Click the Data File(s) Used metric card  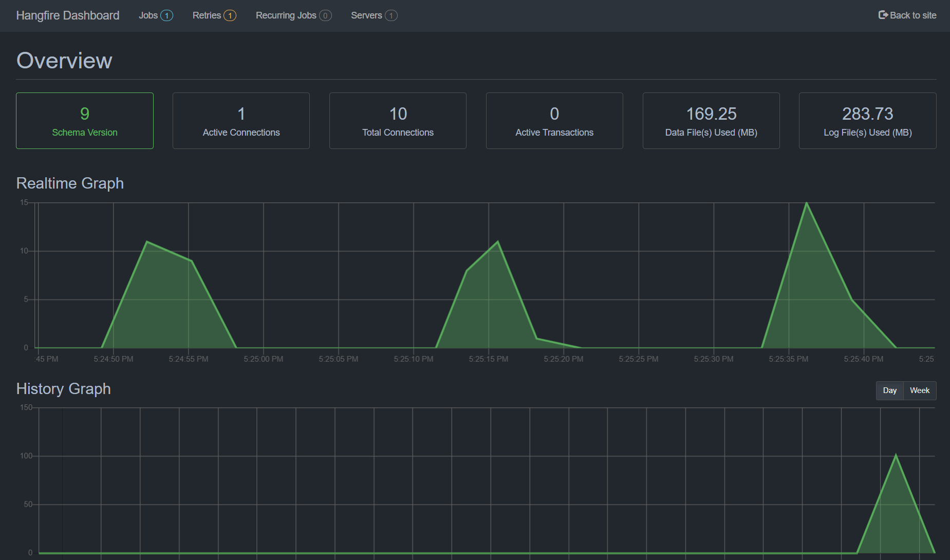(711, 121)
